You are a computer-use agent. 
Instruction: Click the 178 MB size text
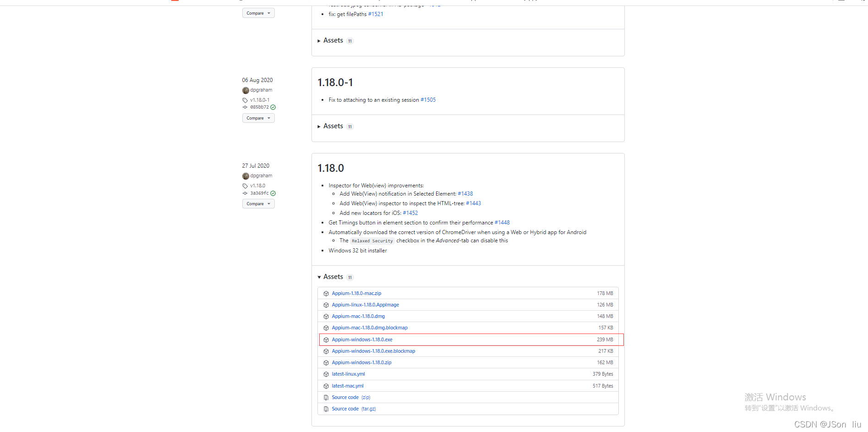pos(605,293)
